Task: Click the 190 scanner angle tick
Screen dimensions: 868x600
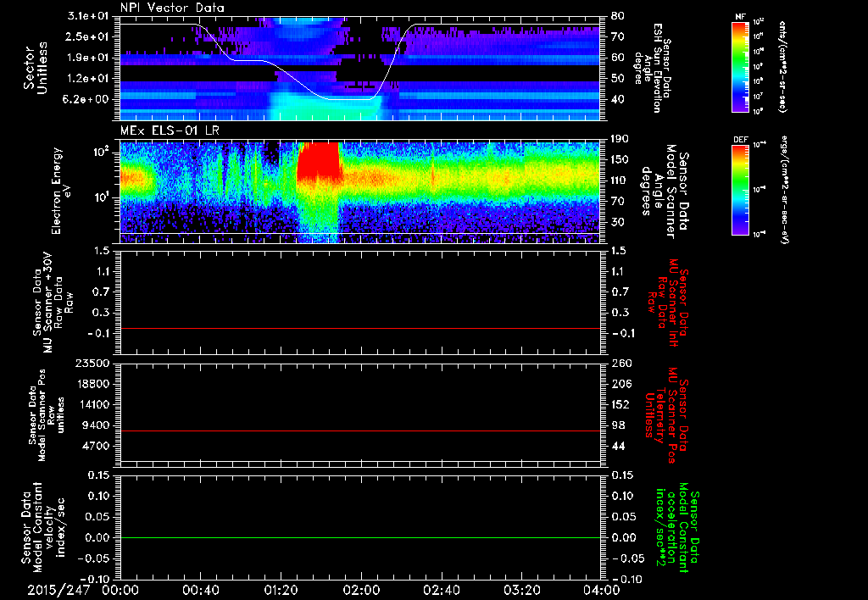Action: click(619, 139)
